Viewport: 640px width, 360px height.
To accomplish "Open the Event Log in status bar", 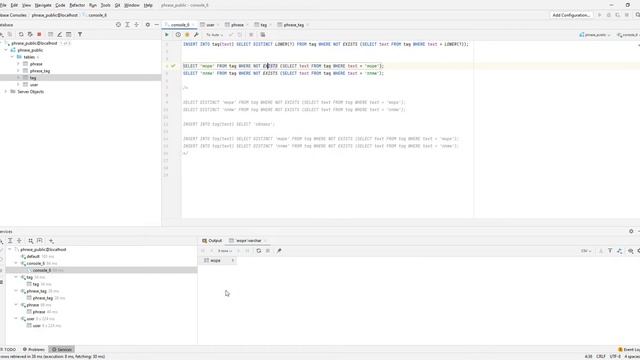I will coord(629,350).
